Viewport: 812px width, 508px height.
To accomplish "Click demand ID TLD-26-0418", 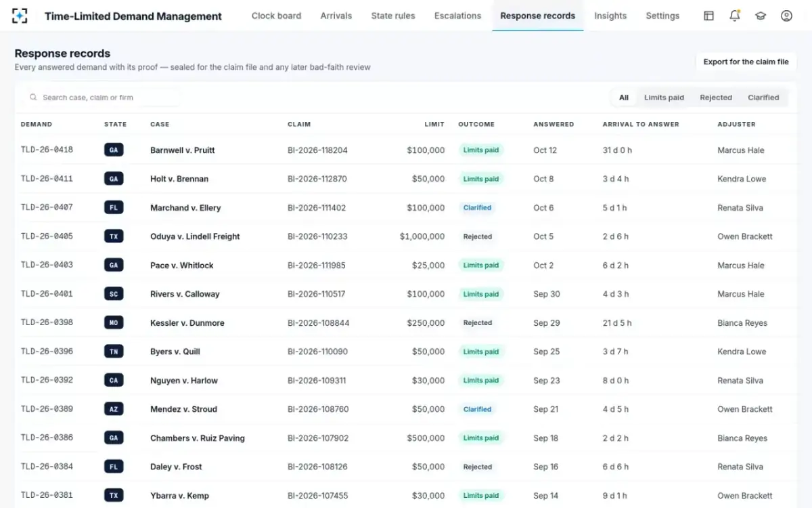I will 47,150.
